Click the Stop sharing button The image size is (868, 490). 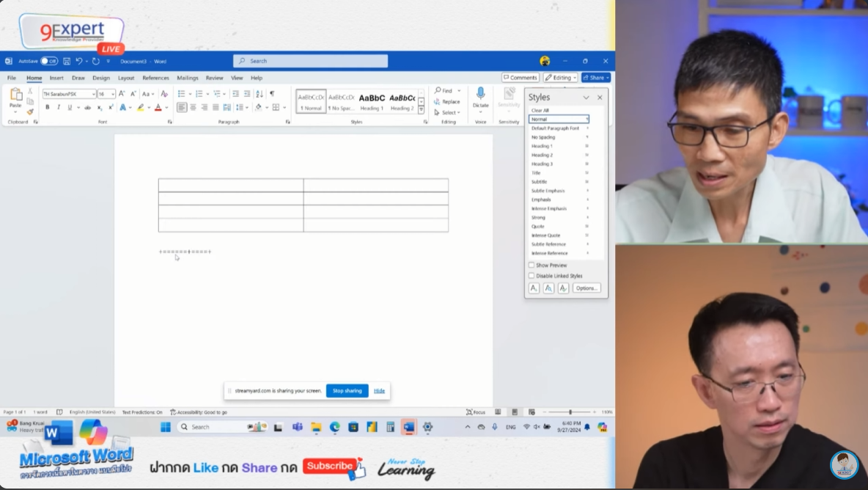tap(347, 391)
